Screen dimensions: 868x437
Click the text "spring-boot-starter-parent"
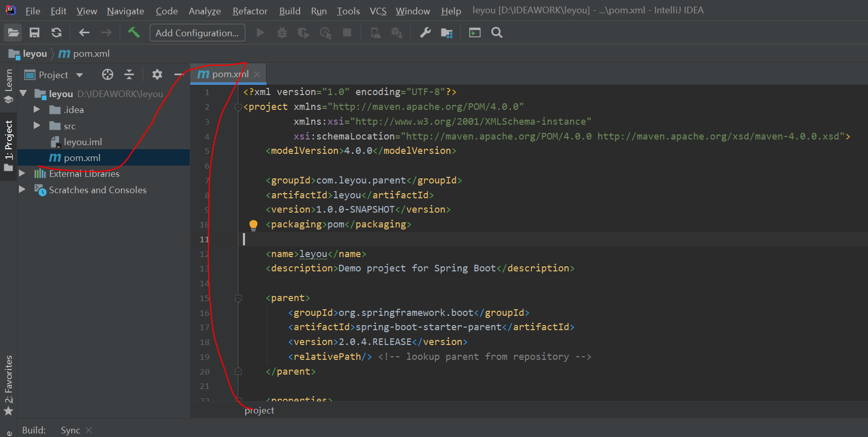429,327
